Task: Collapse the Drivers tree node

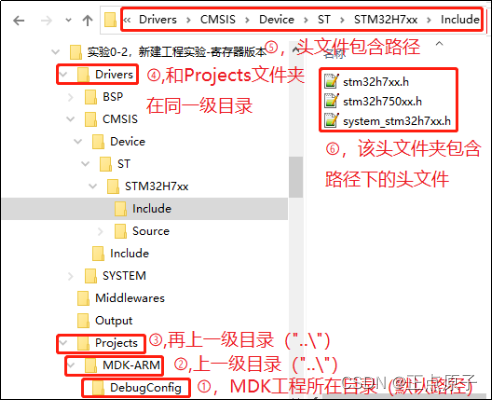Action: 63,74
